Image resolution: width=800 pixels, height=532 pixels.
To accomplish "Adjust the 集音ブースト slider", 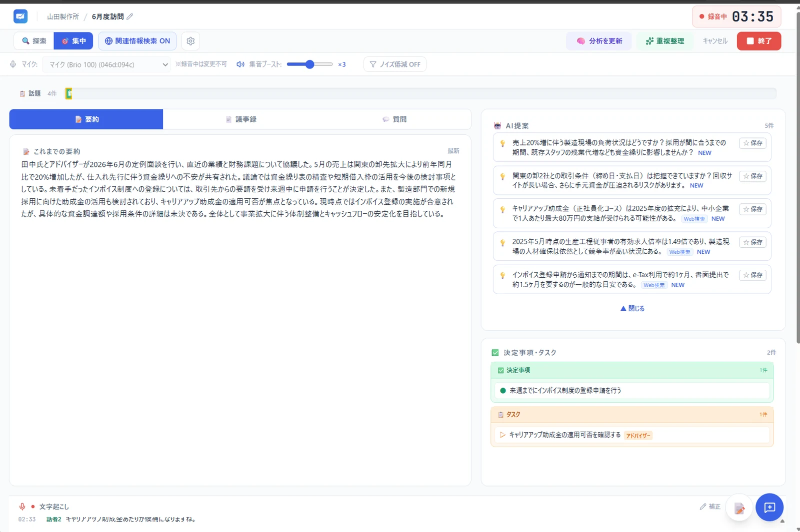I will point(309,64).
